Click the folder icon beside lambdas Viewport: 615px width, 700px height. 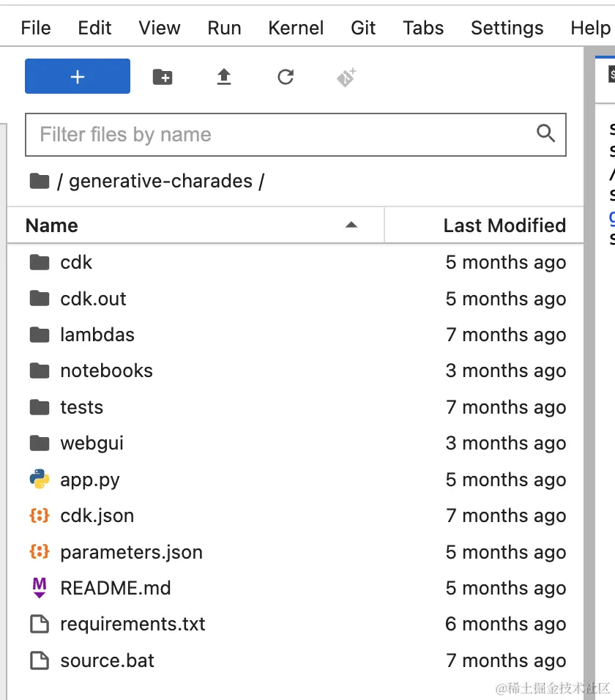(40, 335)
